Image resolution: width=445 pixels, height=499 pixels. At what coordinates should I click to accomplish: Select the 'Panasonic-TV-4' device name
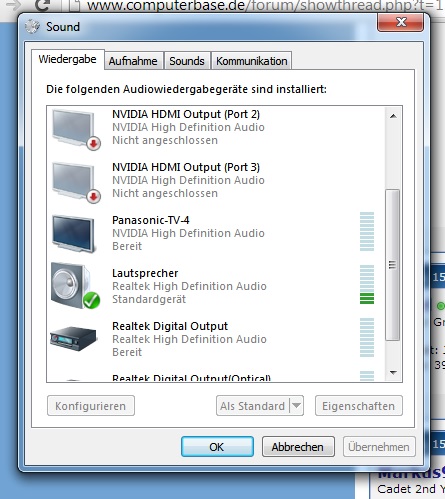coord(151,220)
